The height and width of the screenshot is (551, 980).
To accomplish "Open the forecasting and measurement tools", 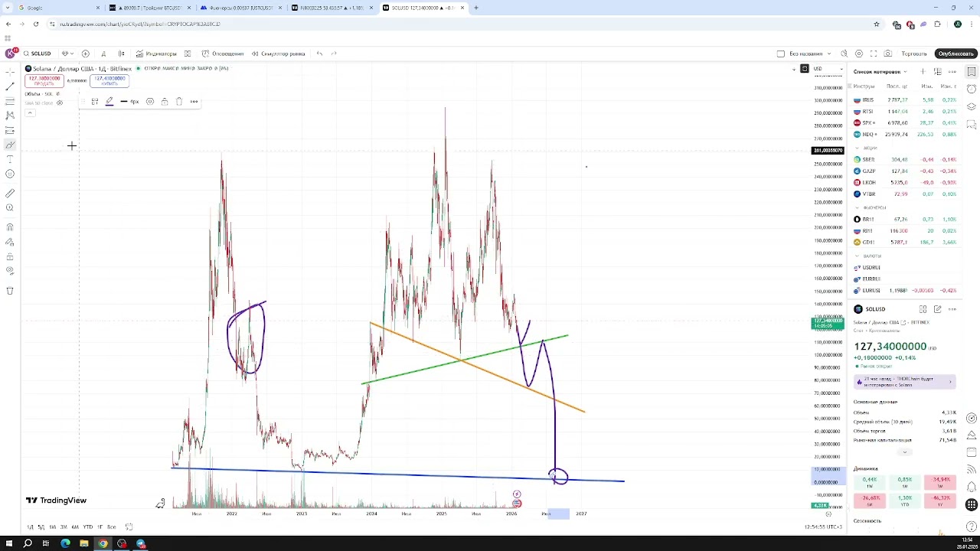I will point(10,130).
